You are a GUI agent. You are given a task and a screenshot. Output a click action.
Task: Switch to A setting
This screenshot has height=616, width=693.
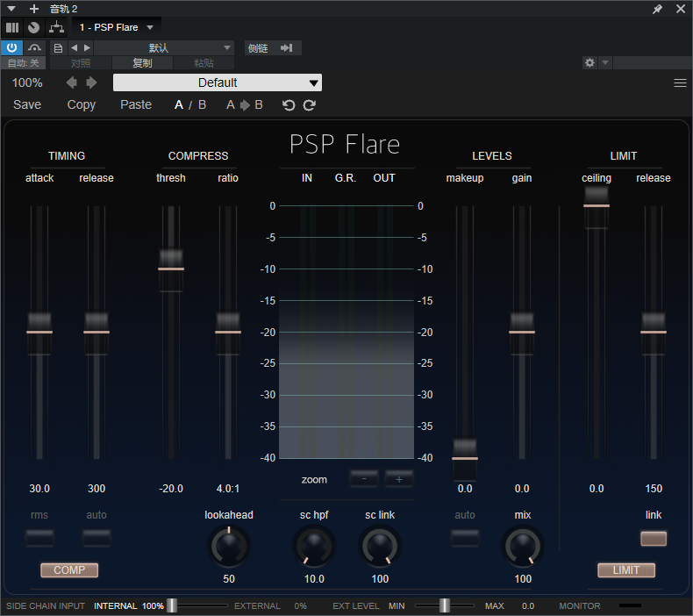(x=179, y=104)
